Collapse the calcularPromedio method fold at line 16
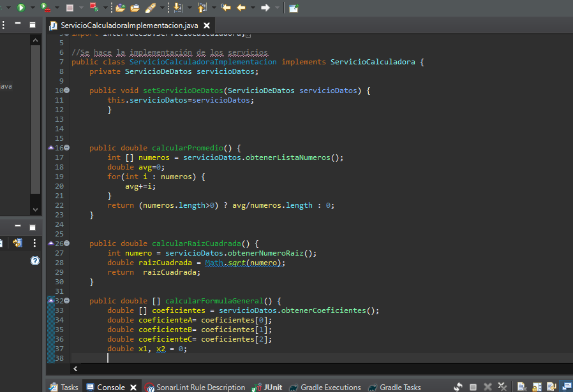This screenshot has height=392, width=573. 66,148
